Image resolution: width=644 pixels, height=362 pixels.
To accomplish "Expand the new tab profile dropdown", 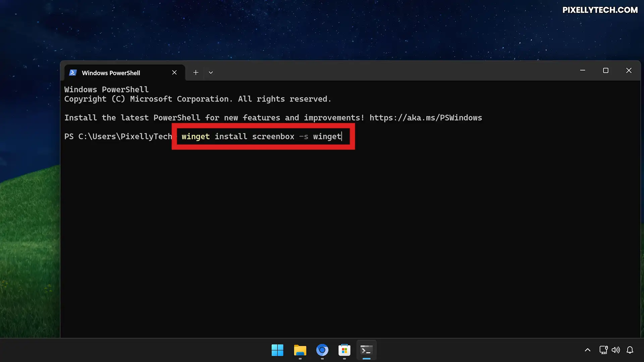I will click(211, 72).
